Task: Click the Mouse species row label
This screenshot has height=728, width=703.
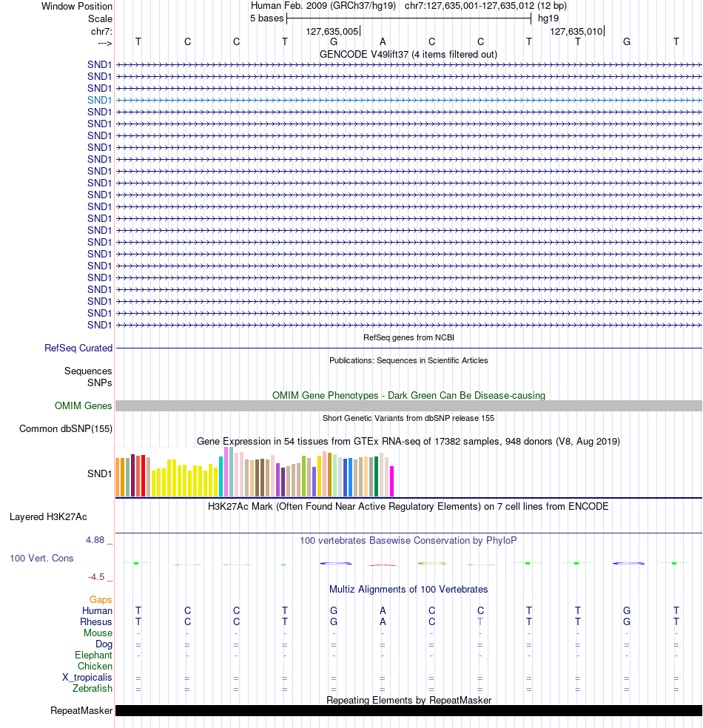Action: coord(98,633)
